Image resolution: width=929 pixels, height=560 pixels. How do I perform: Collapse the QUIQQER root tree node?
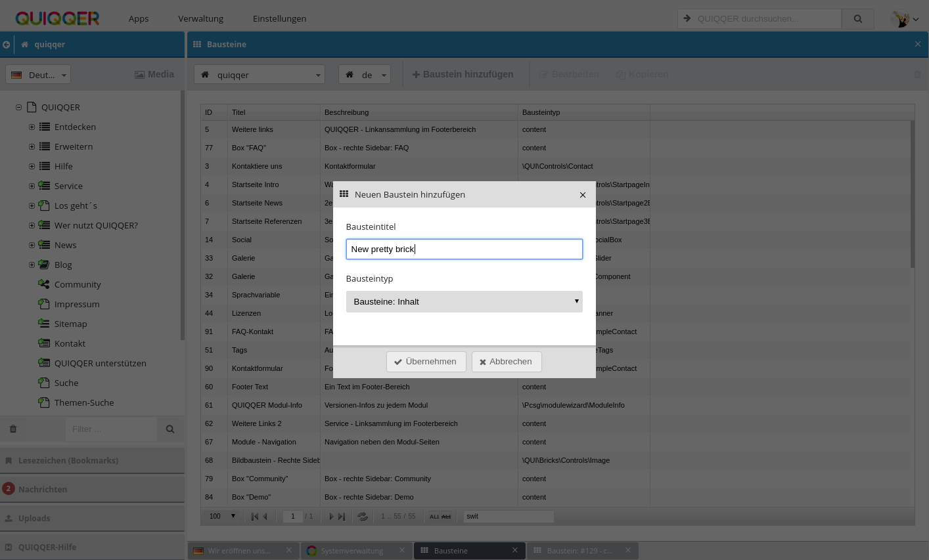click(19, 108)
